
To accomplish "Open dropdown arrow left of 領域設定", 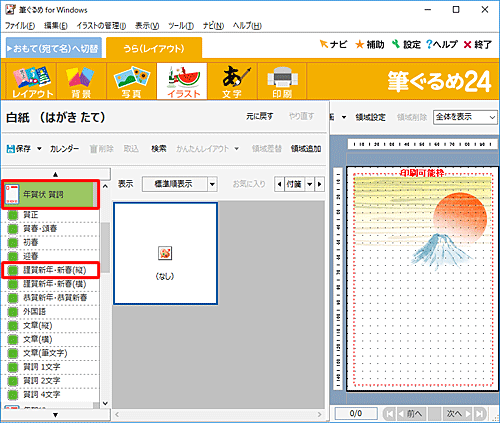I will (x=344, y=117).
